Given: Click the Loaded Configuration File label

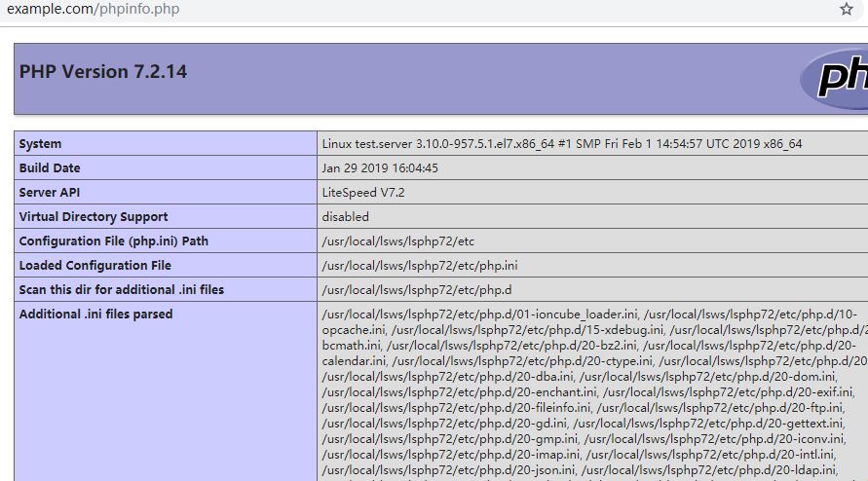Looking at the screenshot, I should click(x=95, y=266).
